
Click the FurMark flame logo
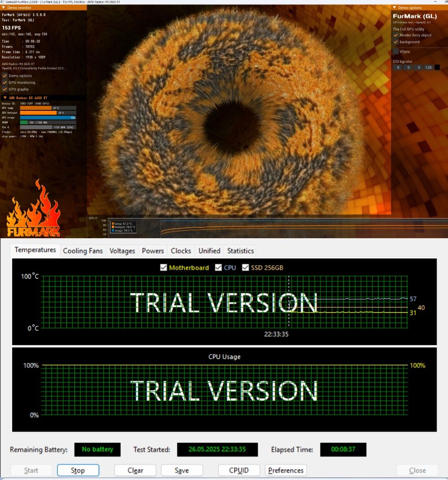click(33, 208)
